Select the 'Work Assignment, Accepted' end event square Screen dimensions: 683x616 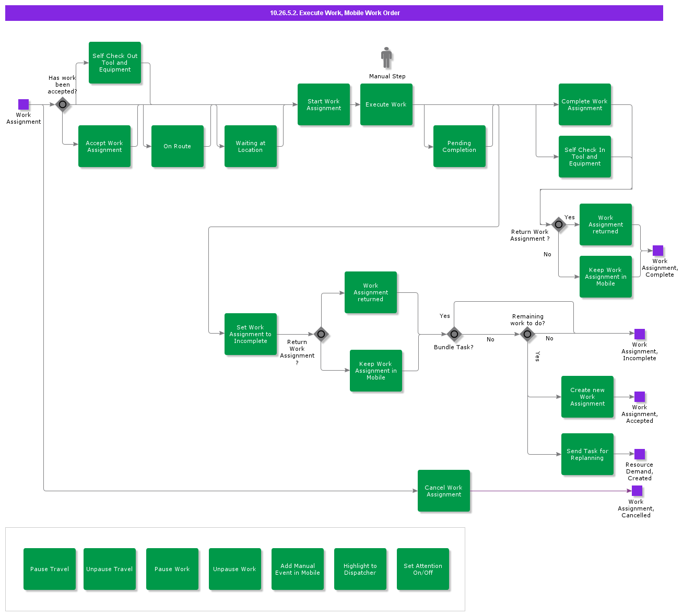640,397
